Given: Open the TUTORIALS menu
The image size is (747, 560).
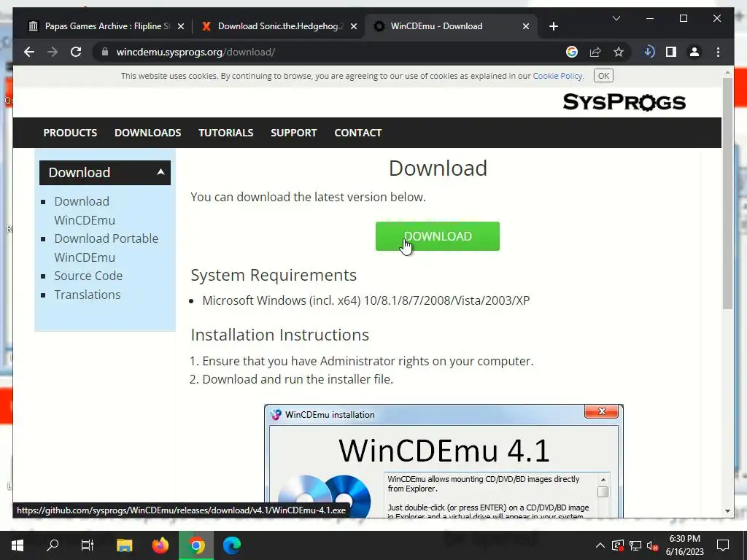Looking at the screenshot, I should (226, 133).
